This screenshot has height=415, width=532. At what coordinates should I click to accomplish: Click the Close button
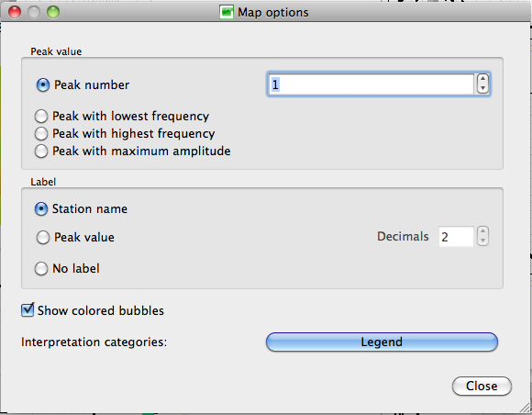[482, 387]
